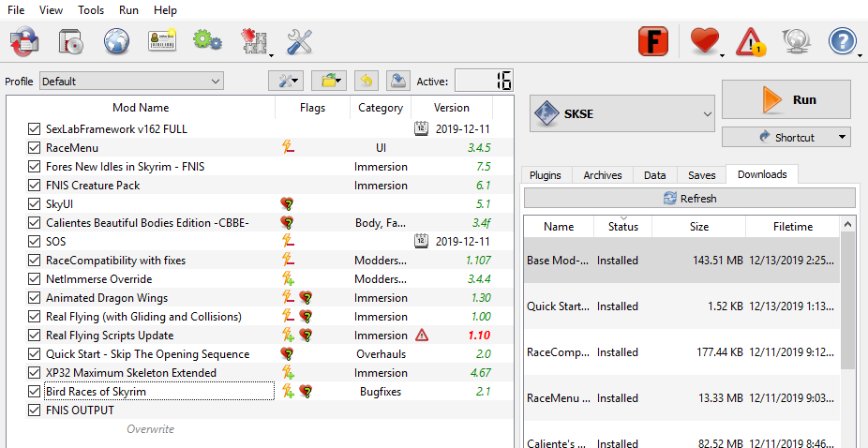
Task: Select the RaceMenu download entry
Action: pyautogui.click(x=681, y=397)
